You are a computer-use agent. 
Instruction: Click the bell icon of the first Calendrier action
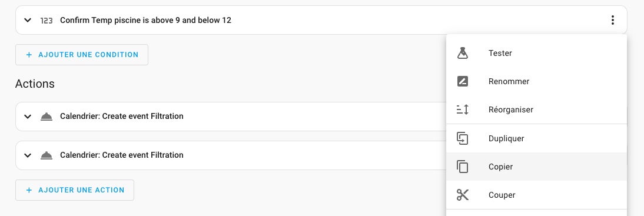click(x=47, y=117)
